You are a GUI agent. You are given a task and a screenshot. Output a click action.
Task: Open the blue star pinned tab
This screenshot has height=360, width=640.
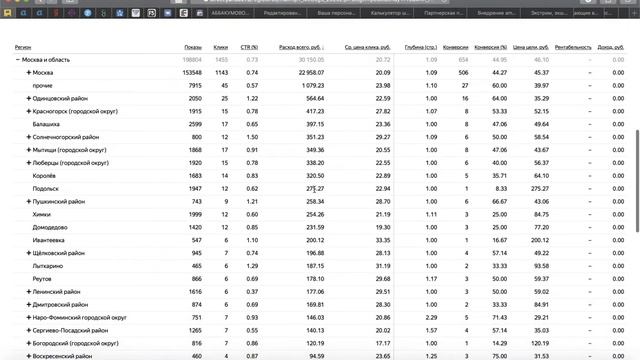pos(120,13)
